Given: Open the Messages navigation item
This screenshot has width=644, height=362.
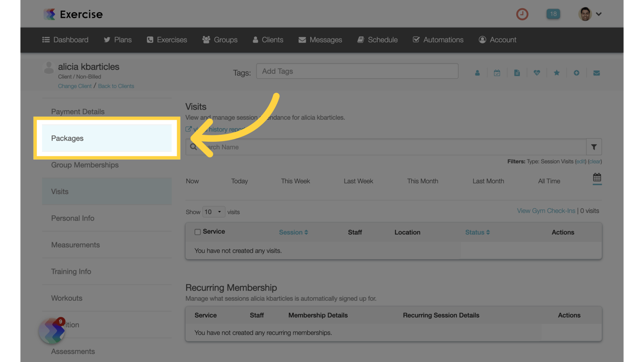Looking at the screenshot, I should tap(320, 40).
